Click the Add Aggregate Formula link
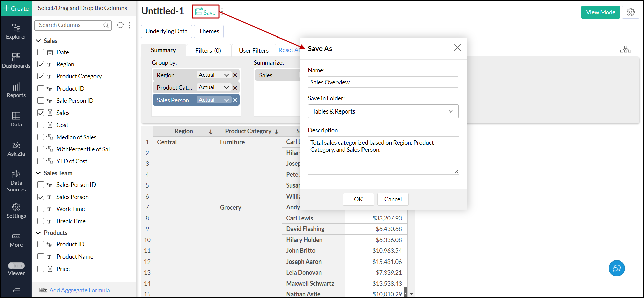 [79, 290]
